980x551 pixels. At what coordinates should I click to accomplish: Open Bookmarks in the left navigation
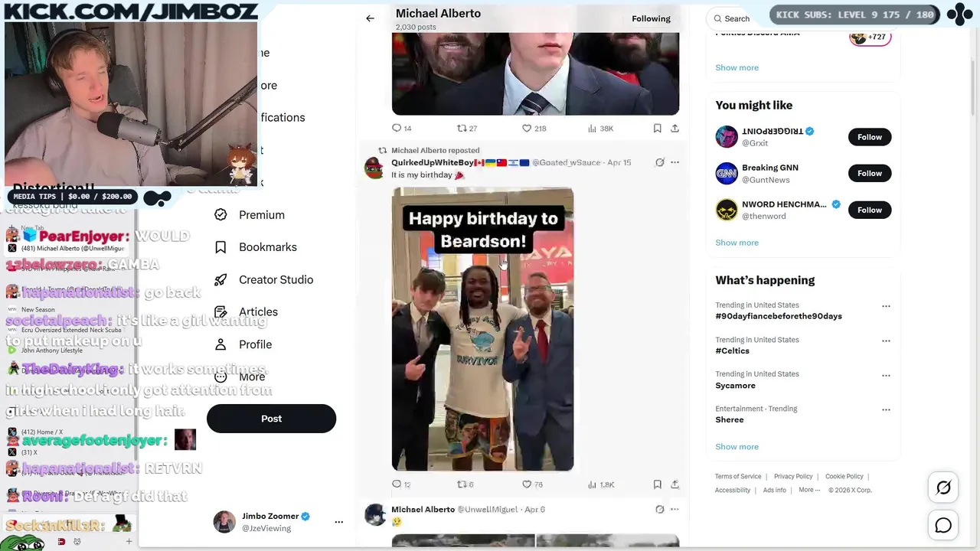click(x=256, y=247)
